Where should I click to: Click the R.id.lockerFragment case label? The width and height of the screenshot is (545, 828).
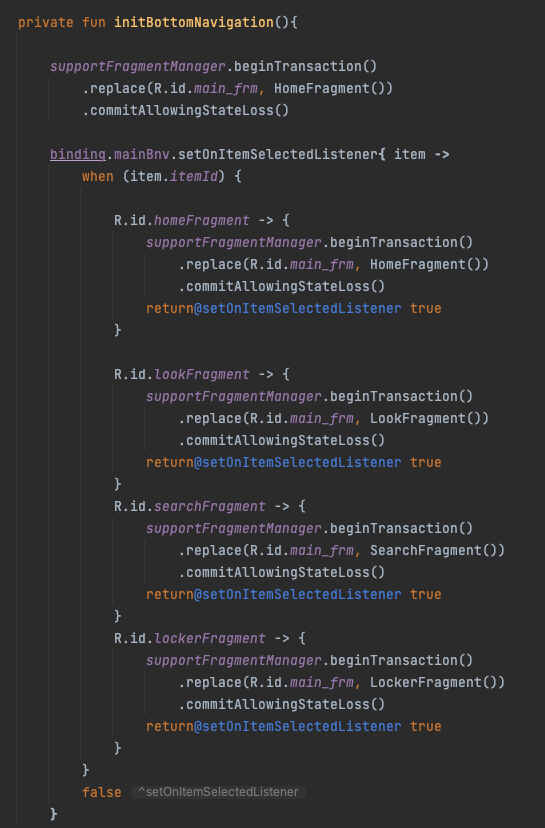click(190, 638)
